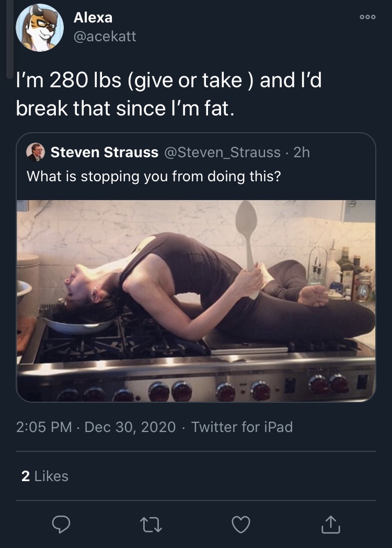This screenshot has height=548, width=392.
Task: Open the Alexa display name
Action: coord(93,17)
